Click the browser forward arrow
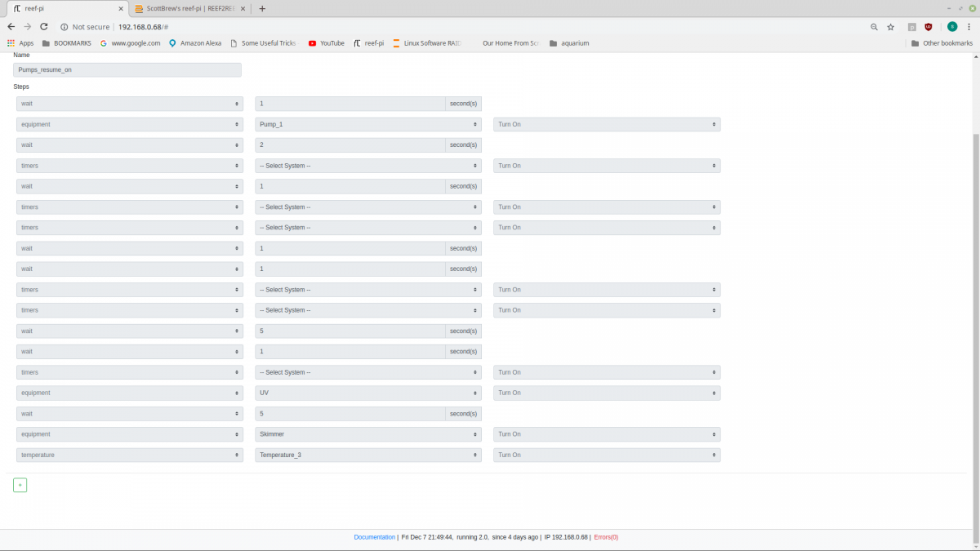The width and height of the screenshot is (980, 551). (28, 27)
